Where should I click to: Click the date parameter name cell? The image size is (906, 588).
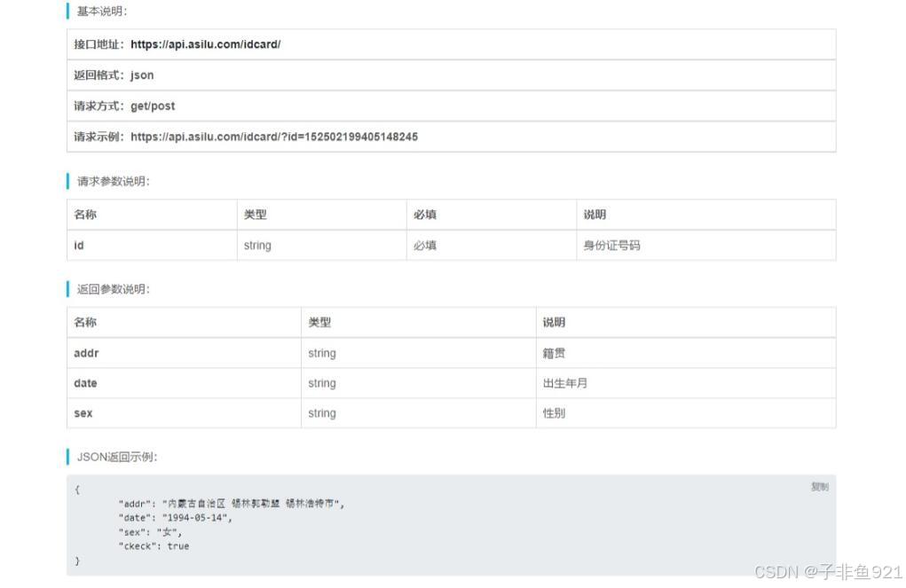[85, 383]
